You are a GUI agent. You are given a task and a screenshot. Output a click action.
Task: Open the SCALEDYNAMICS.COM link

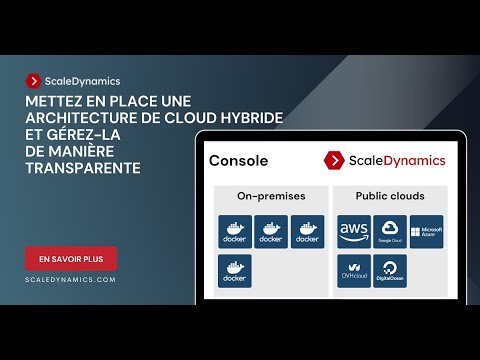(70, 280)
